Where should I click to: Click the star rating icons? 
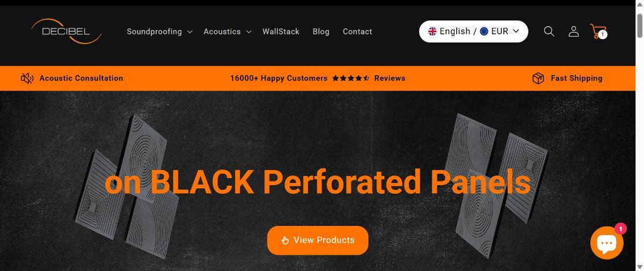point(351,78)
